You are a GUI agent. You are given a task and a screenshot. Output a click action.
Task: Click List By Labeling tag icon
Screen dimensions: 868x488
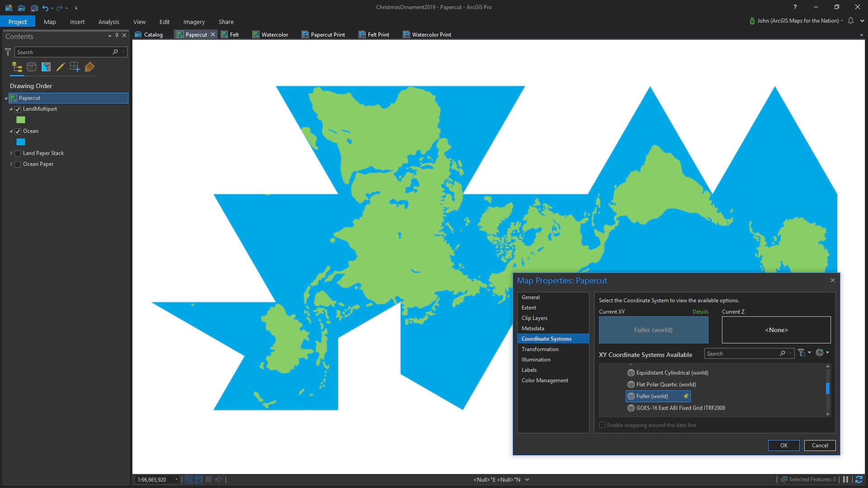click(x=90, y=67)
